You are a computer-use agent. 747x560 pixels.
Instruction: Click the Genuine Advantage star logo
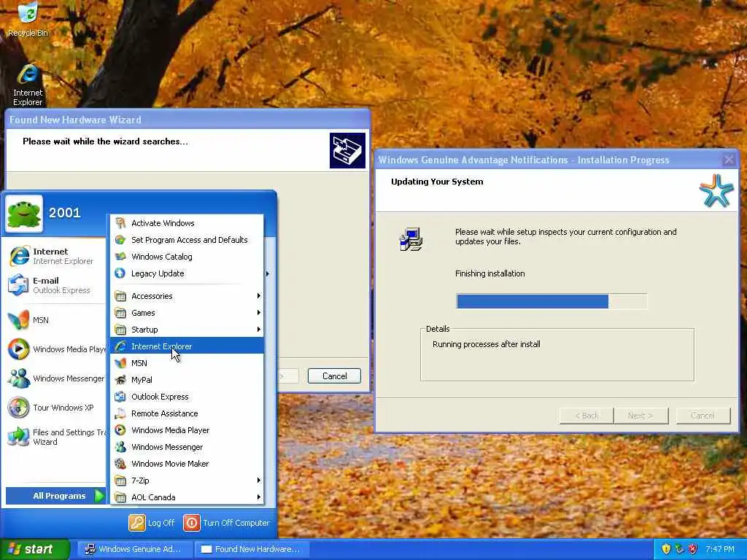tap(717, 190)
